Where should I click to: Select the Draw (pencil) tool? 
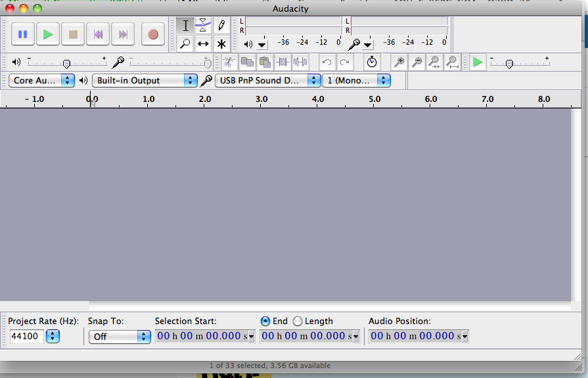click(221, 26)
